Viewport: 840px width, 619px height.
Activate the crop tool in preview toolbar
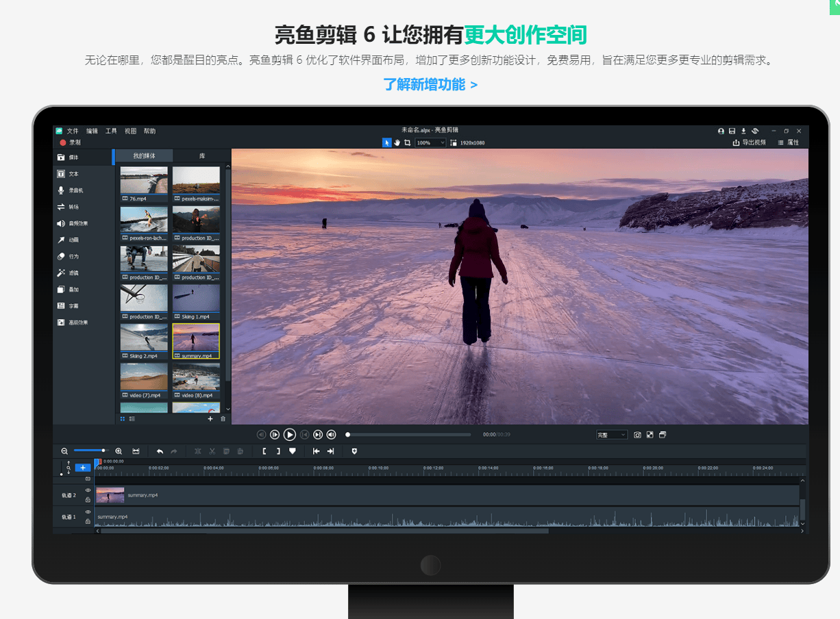click(x=407, y=142)
